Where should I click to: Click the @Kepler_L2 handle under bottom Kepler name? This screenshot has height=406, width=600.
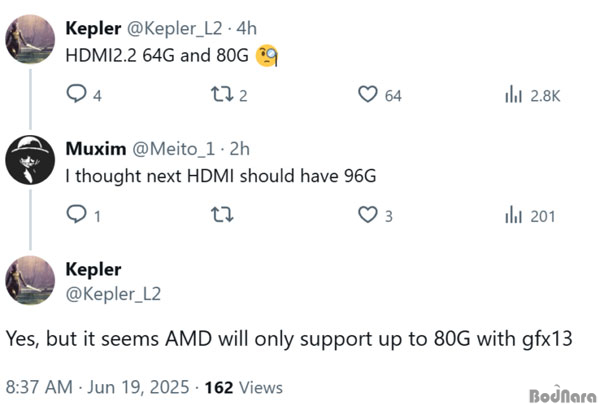113,294
